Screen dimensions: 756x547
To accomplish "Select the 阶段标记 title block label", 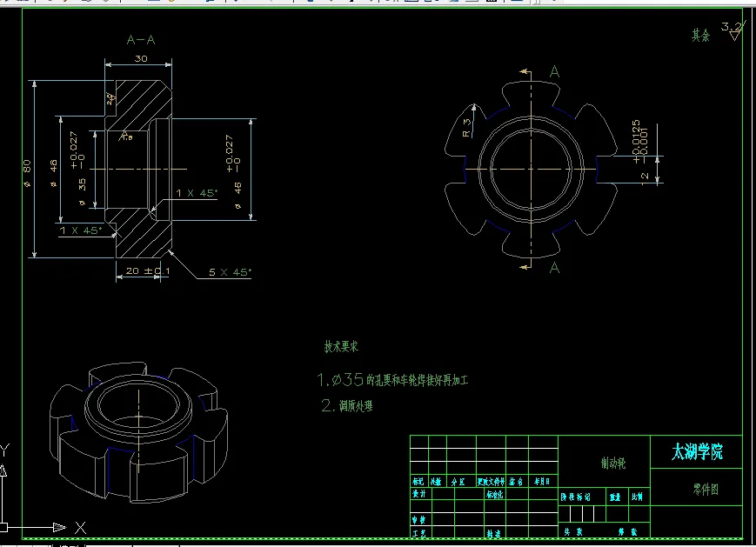I will 575,497.
